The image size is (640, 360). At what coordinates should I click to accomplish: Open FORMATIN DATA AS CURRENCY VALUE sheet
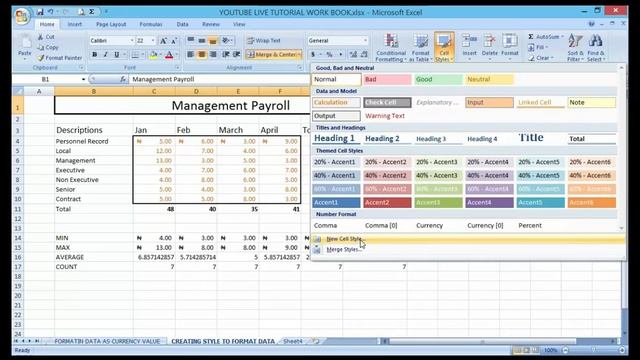107,341
